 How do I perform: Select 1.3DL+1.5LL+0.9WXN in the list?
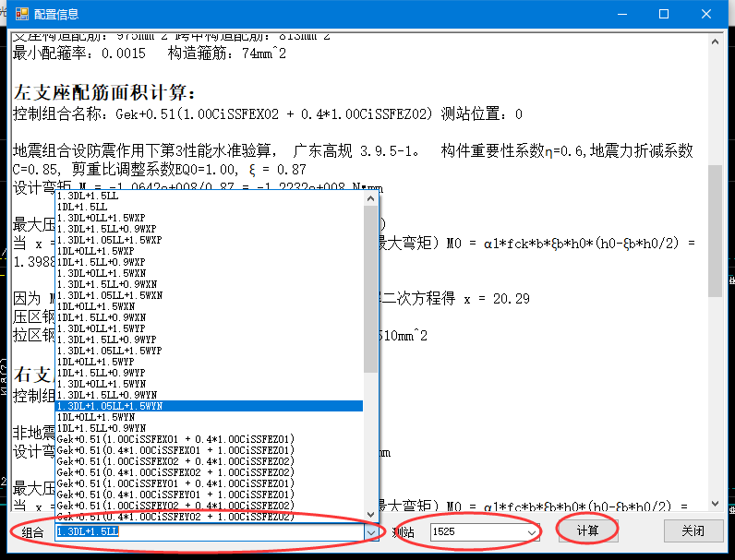click(107, 284)
